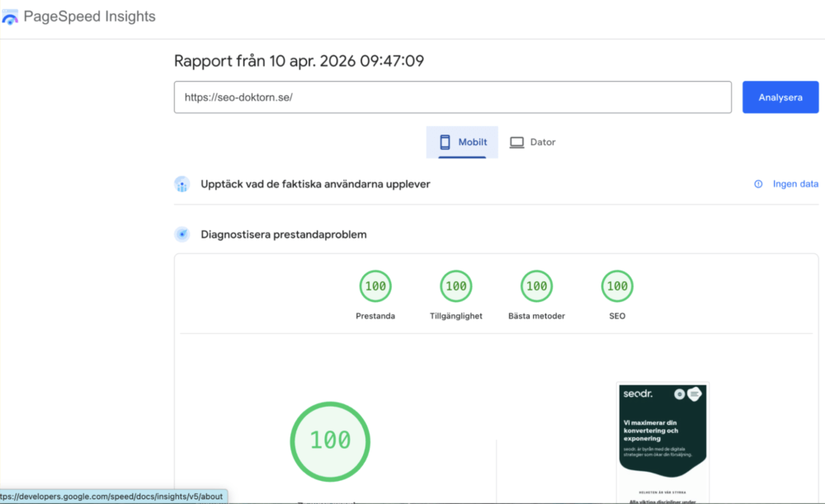The image size is (825, 504).
Task: Click the Diagnostisera prestandaproblem heading text
Action: tap(284, 234)
